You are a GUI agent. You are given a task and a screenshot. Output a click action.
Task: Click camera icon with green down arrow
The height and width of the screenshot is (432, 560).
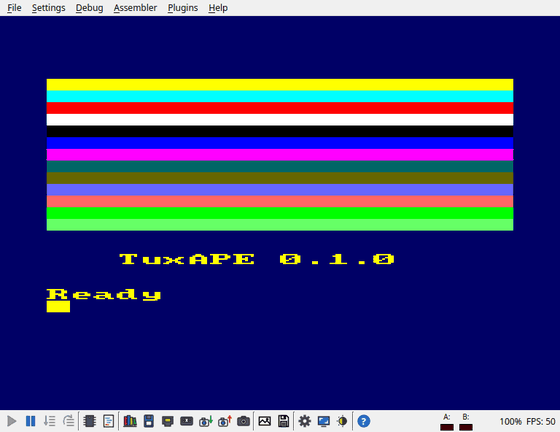(206, 421)
